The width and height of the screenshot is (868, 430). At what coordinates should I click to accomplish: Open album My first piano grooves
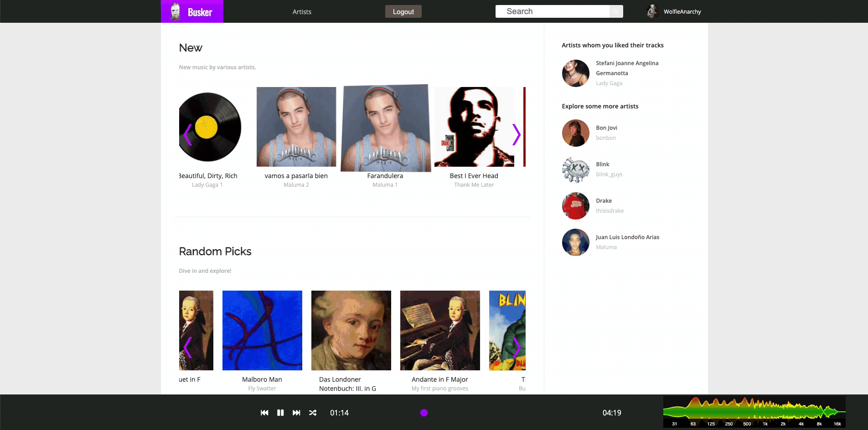tap(440, 389)
